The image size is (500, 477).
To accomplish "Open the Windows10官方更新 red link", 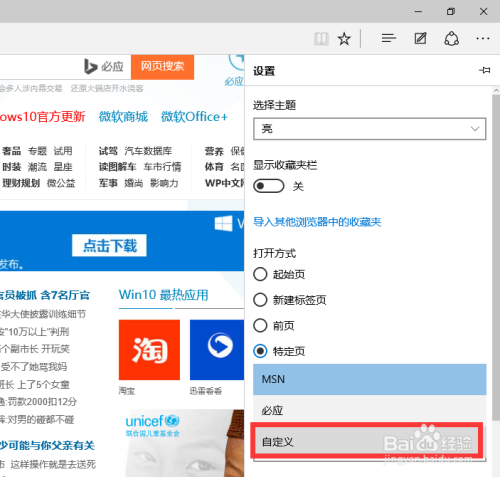I will [43, 117].
